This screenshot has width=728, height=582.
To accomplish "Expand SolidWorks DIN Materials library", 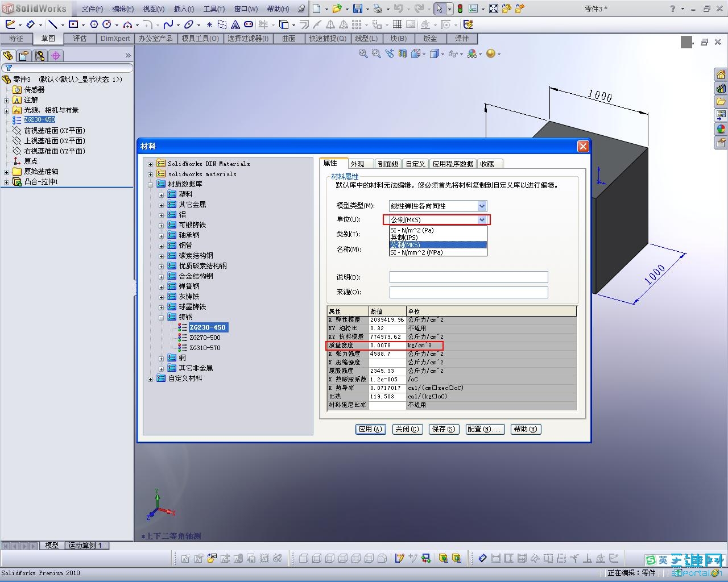I will [151, 164].
